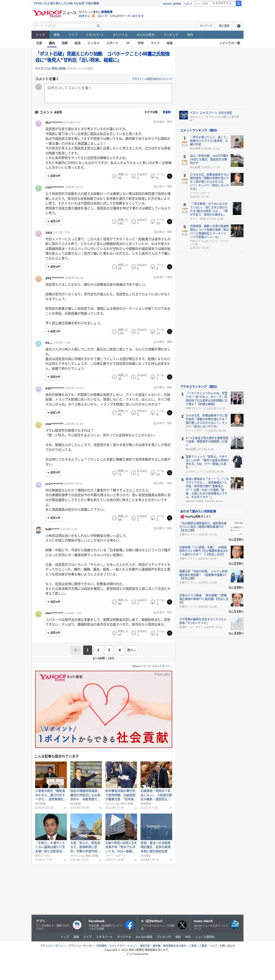Share ko...'s comment via X icon
The image size is (275, 980).
pyautogui.click(x=170, y=377)
